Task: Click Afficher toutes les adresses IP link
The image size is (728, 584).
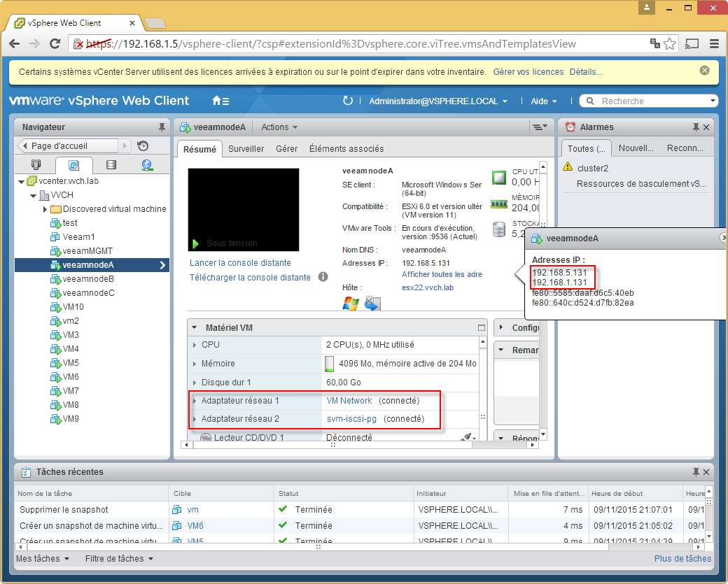Action: (442, 275)
